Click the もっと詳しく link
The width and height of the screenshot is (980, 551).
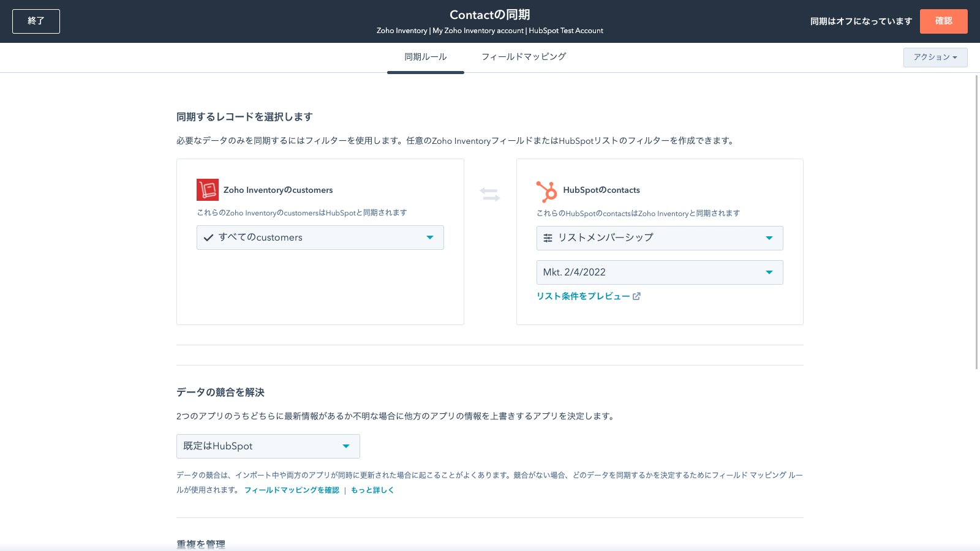(371, 490)
